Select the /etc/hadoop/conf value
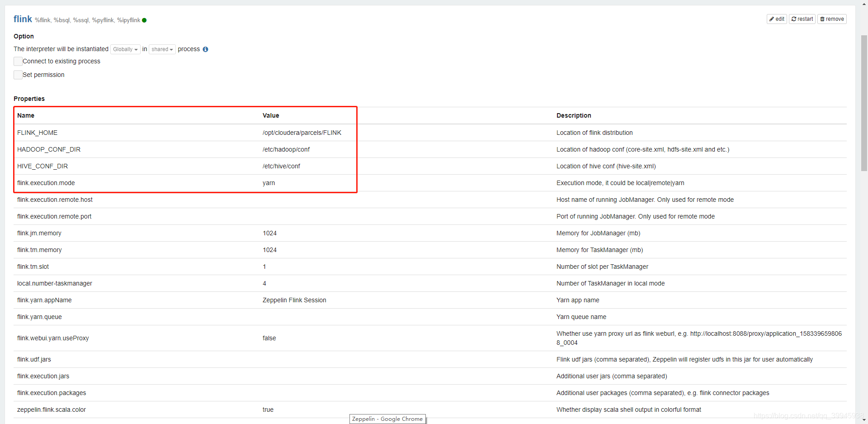 pyautogui.click(x=286, y=149)
